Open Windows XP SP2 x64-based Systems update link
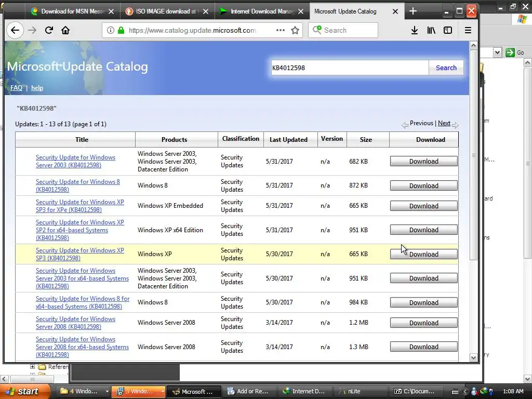 point(79,230)
